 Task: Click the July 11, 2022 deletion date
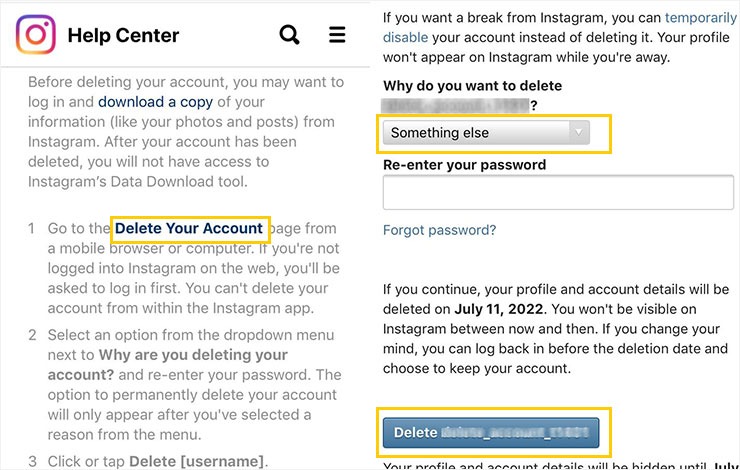pyautogui.click(x=498, y=309)
